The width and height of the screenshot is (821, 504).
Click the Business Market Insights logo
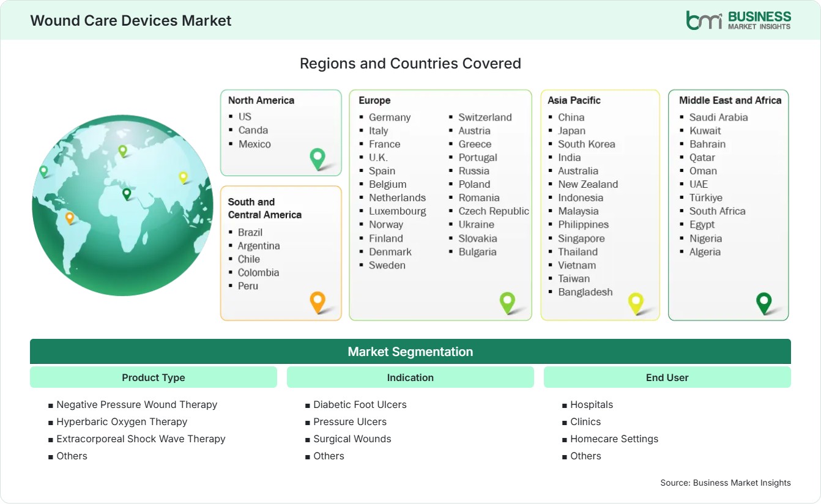click(738, 20)
